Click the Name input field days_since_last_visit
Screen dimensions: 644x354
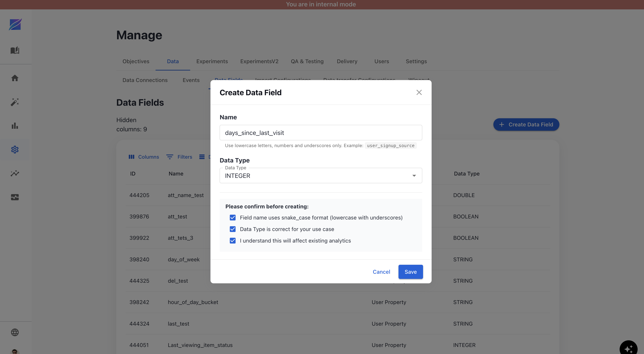(321, 133)
